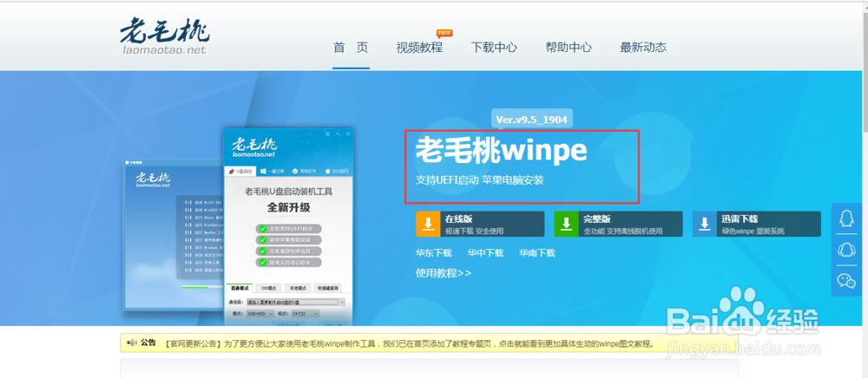Choose the 华南下载 mirror link
The width and height of the screenshot is (868, 378).
[537, 253]
